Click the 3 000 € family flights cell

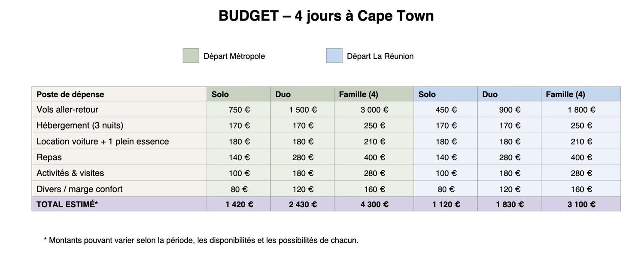[x=374, y=110]
